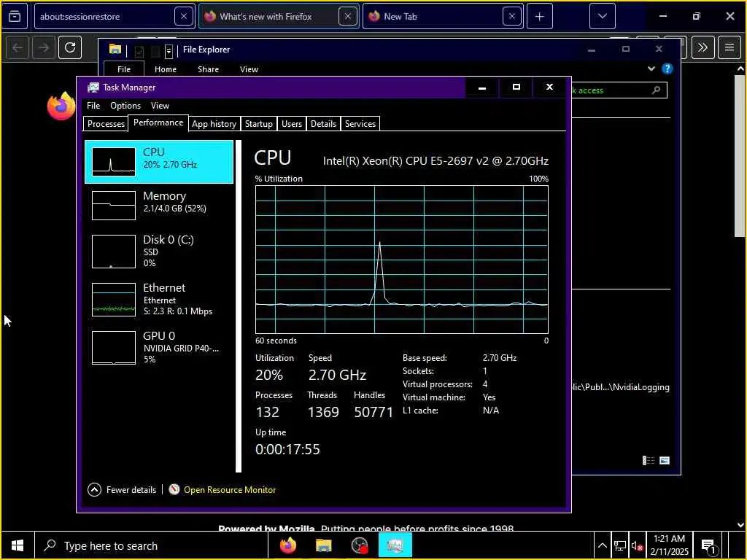Close What's new with Firefox tab
This screenshot has width=747, height=560.
coord(348,17)
